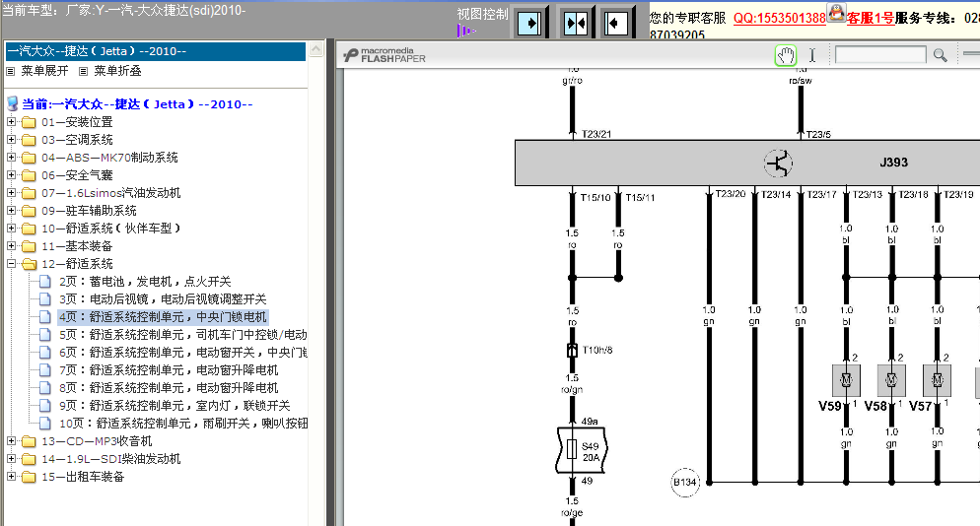The width and height of the screenshot is (980, 526).
Task: Expand the 10—舒适系统（伙伴车型）node
Action: pos(11,228)
